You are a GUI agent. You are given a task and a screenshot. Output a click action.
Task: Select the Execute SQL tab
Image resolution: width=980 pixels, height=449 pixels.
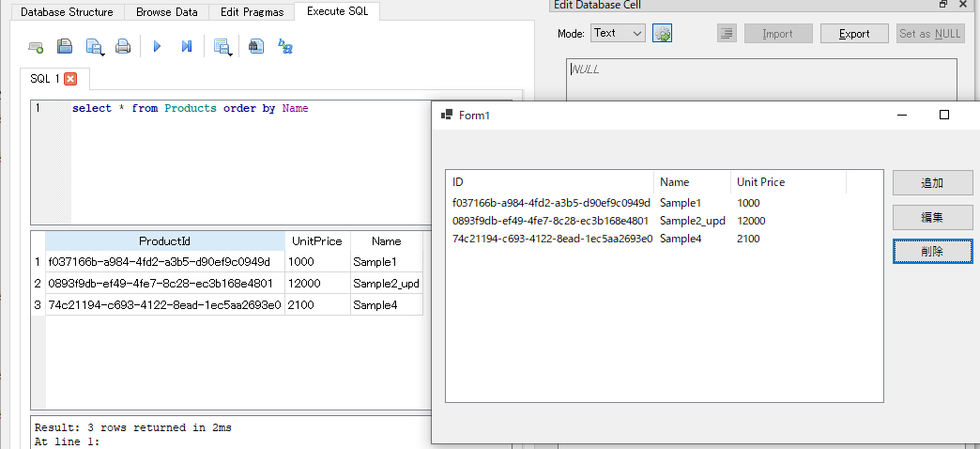click(x=338, y=11)
